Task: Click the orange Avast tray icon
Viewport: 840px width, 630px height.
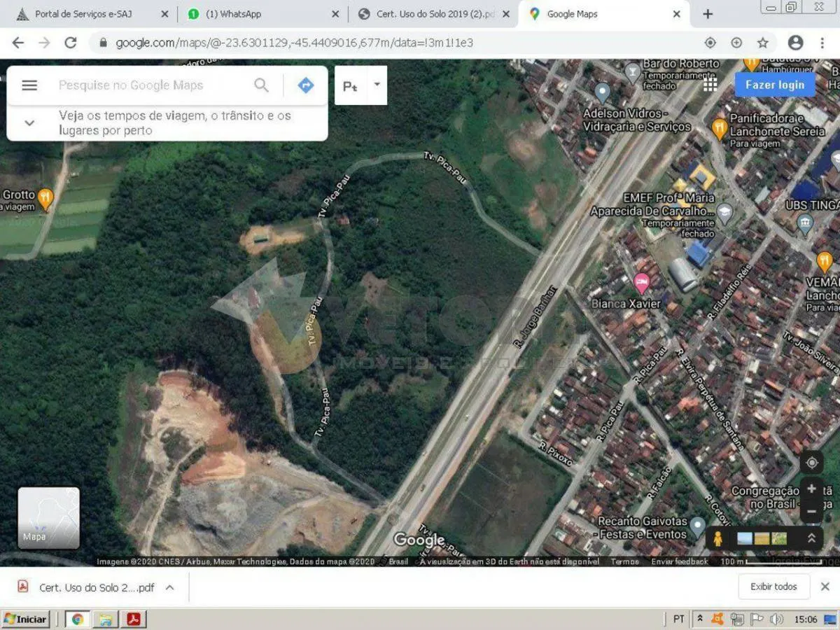Action: click(717, 619)
